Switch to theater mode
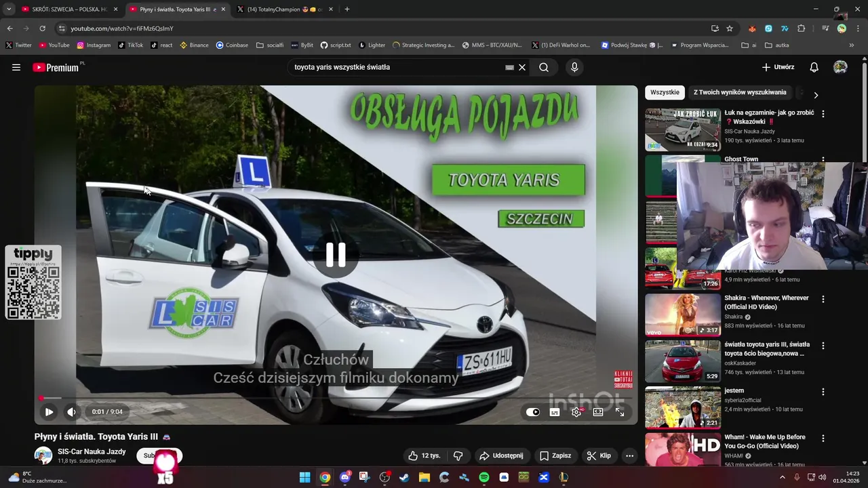Screen dimensions: 868x488 coord(598,411)
